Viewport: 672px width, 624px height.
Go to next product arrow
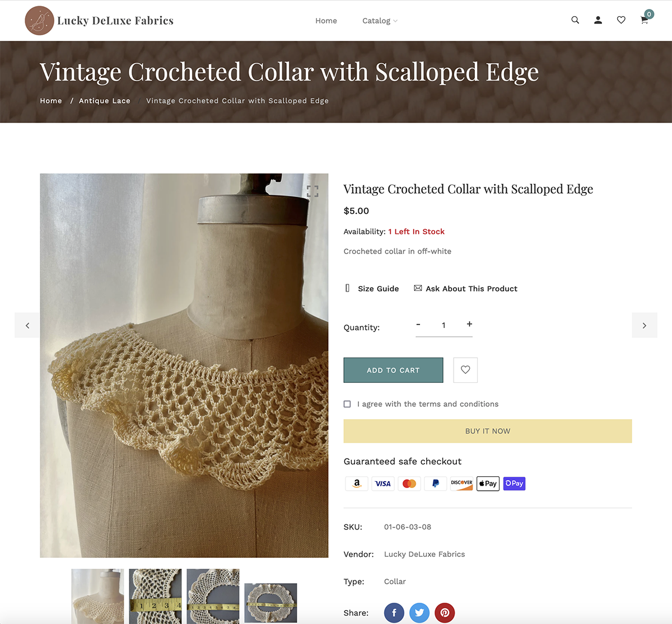click(x=645, y=325)
